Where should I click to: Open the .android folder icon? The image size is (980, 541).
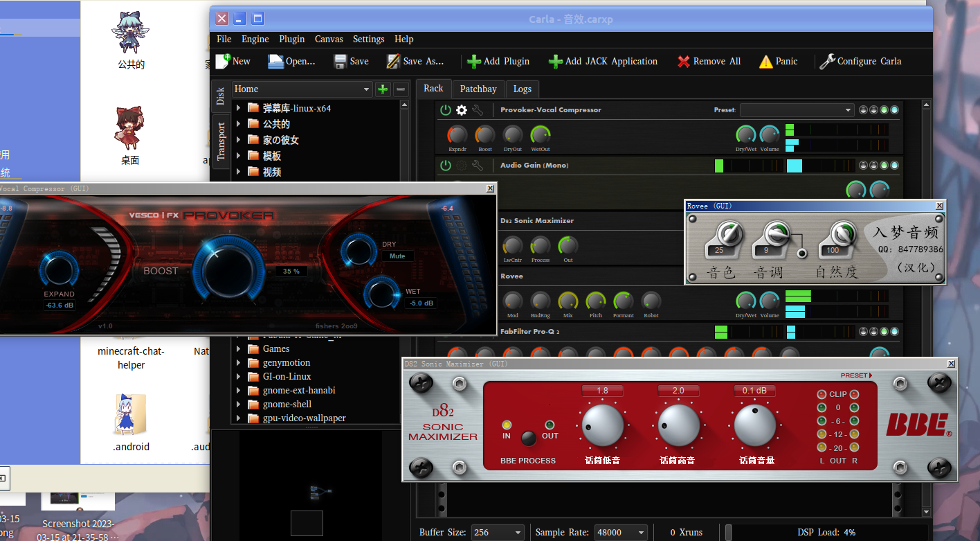(x=131, y=414)
